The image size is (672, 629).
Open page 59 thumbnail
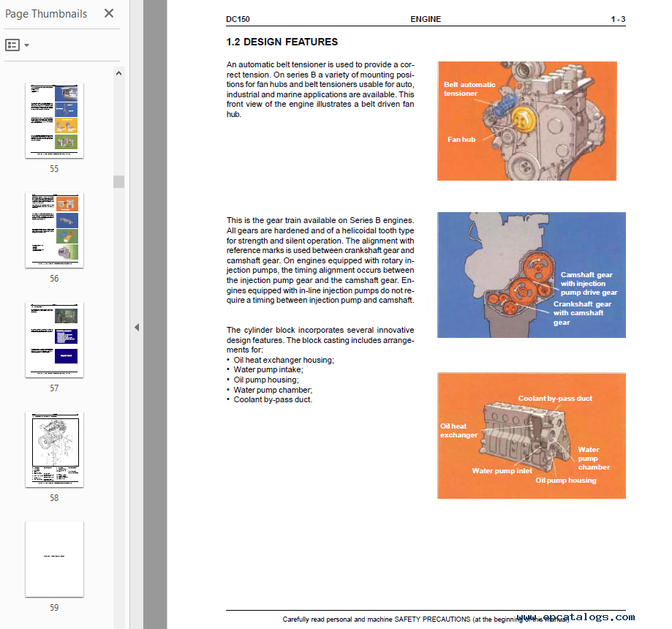54,560
